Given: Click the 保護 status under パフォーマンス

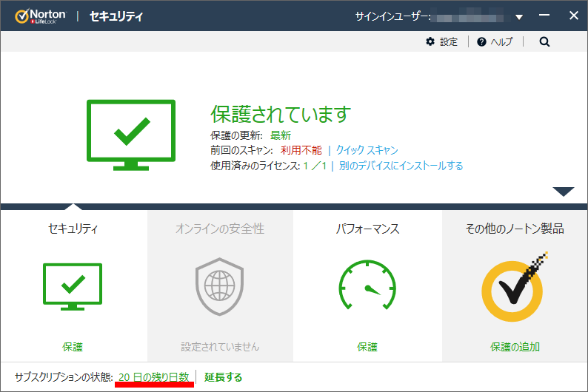Looking at the screenshot, I should [367, 347].
